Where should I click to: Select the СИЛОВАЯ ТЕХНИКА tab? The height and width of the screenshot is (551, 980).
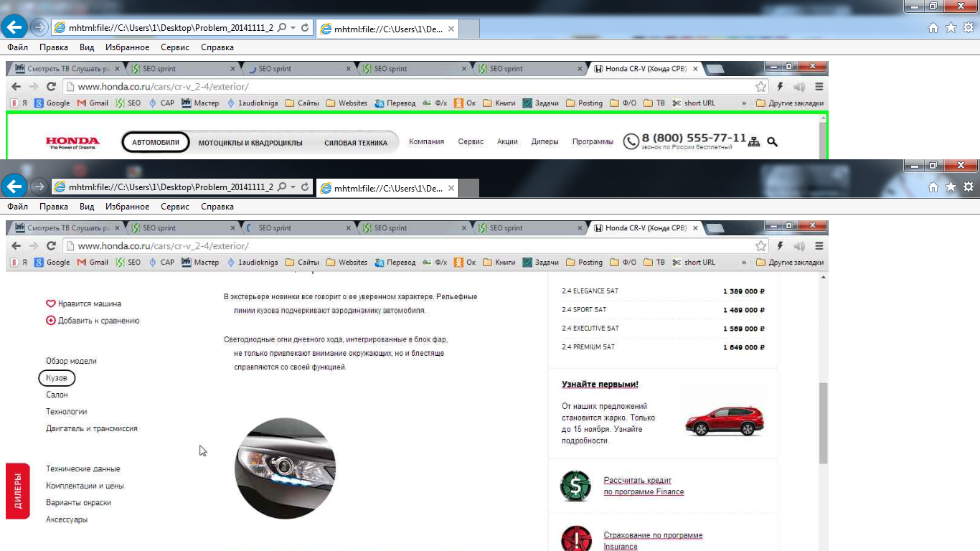(356, 143)
